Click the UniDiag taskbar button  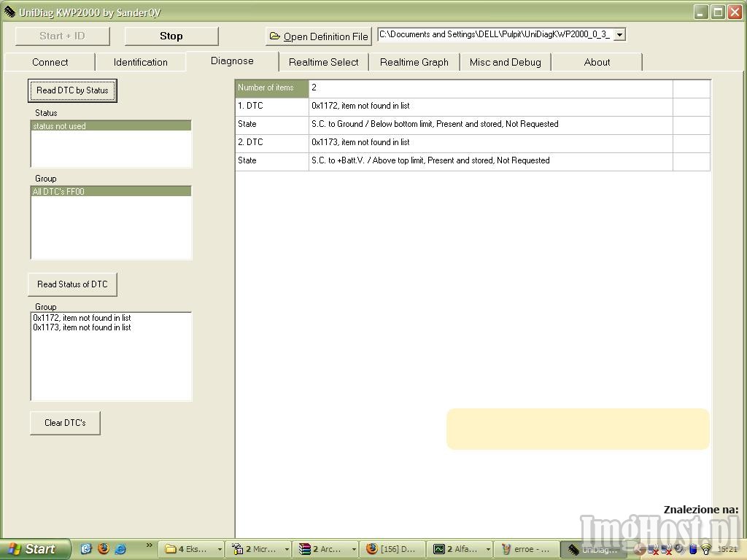point(593,550)
